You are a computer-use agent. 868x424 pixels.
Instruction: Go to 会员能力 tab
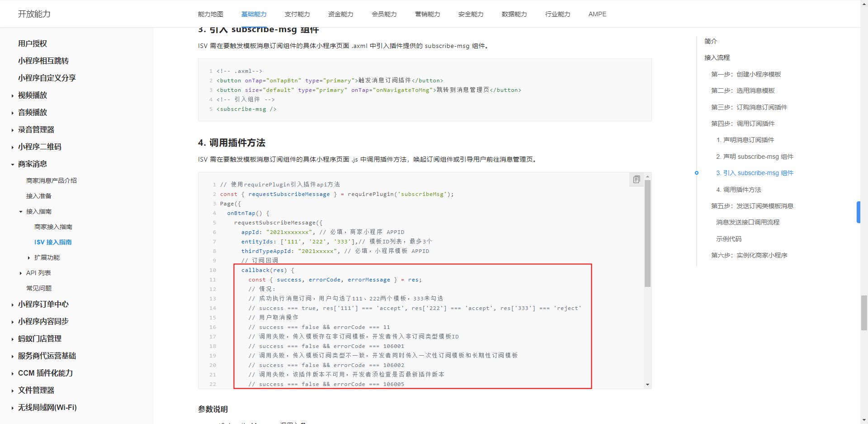tap(384, 14)
